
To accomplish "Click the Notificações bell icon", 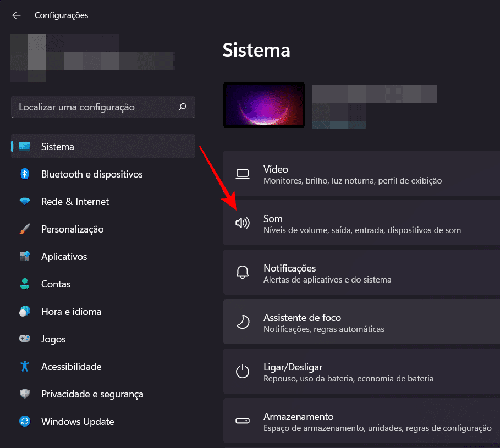I will pos(243,272).
